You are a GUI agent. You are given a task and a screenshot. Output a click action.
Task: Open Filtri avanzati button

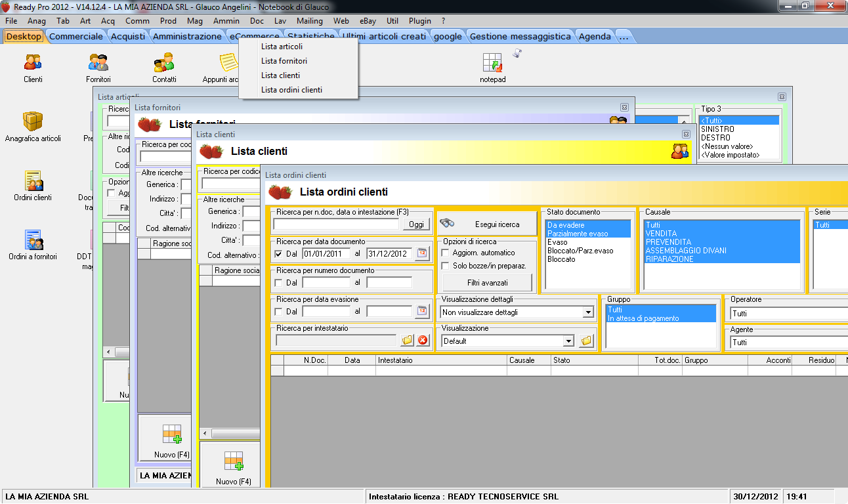[486, 283]
